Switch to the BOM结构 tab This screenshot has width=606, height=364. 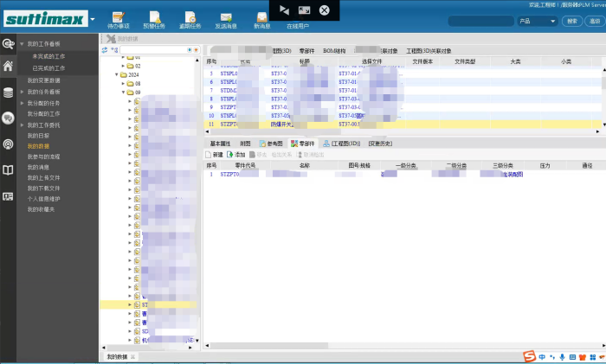tap(334, 51)
